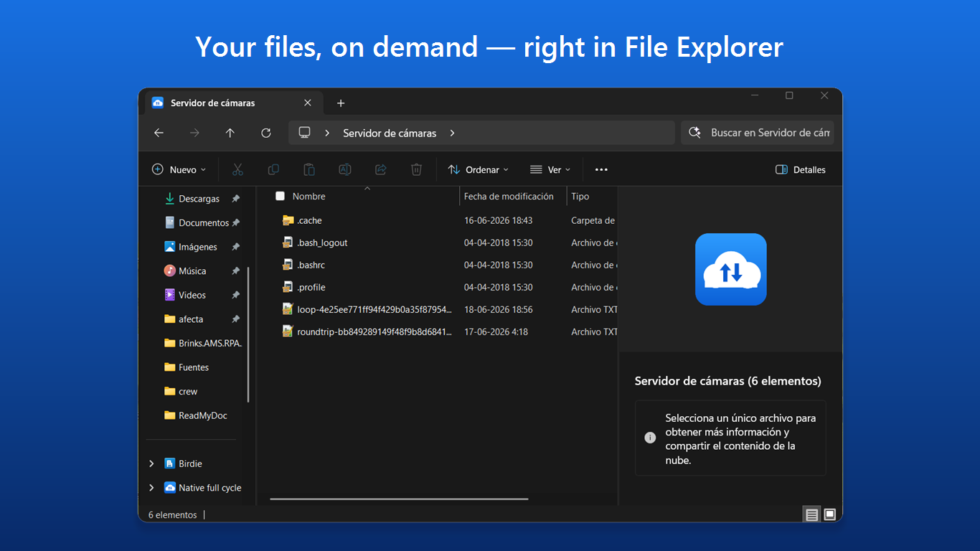
Task: Click date 18-06-2026 18:56 cell
Action: coord(499,309)
